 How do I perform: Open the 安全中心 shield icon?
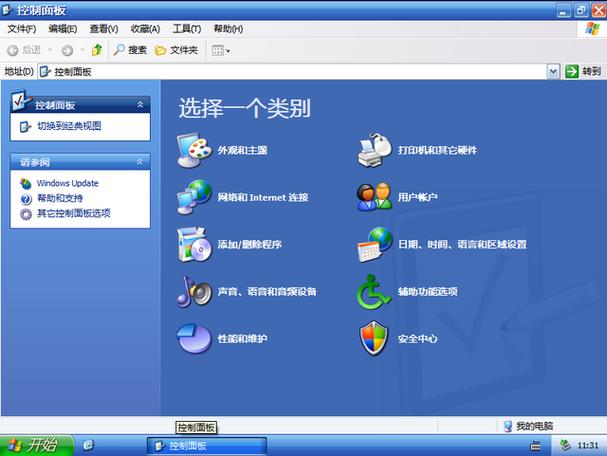374,338
